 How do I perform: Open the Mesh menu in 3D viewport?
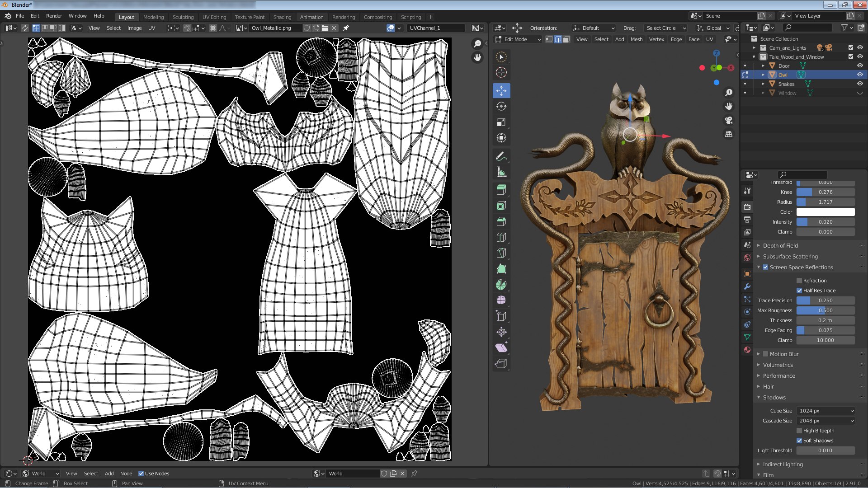pyautogui.click(x=637, y=39)
